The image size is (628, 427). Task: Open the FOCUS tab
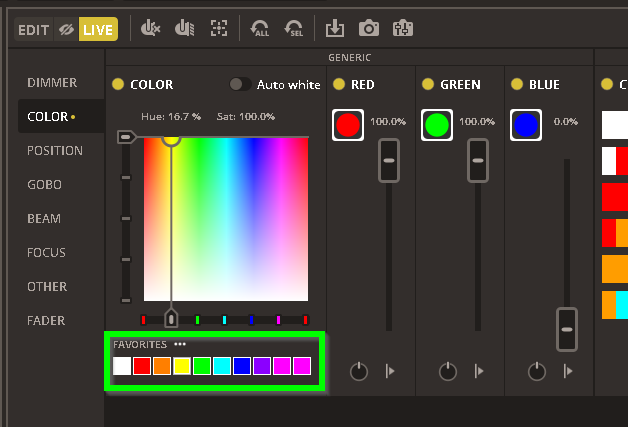[46, 253]
